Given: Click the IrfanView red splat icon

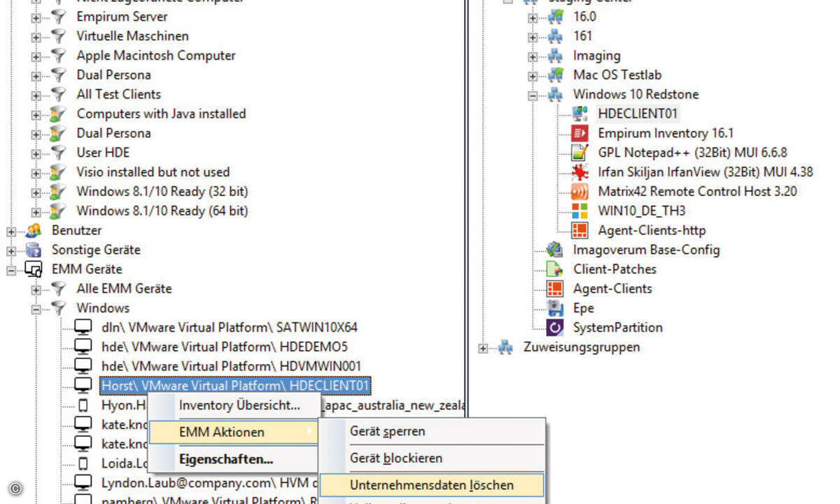Looking at the screenshot, I should click(580, 171).
